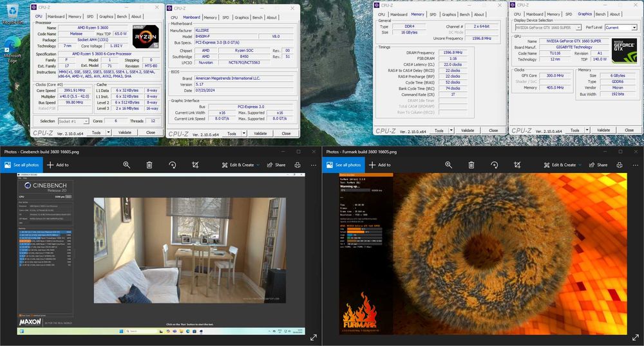Click the memory size field 16 GBytes

[x=409, y=32]
